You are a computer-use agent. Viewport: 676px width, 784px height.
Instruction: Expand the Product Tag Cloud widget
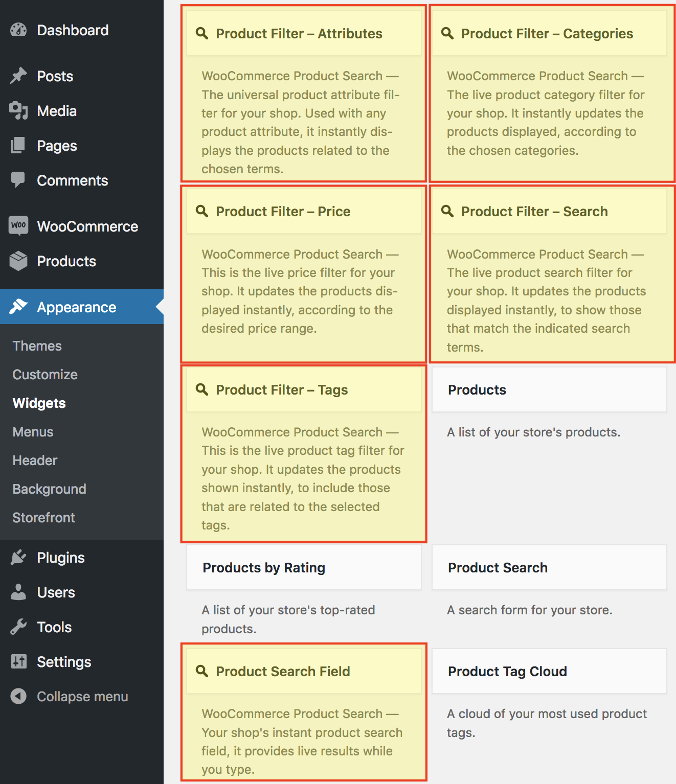pos(549,671)
